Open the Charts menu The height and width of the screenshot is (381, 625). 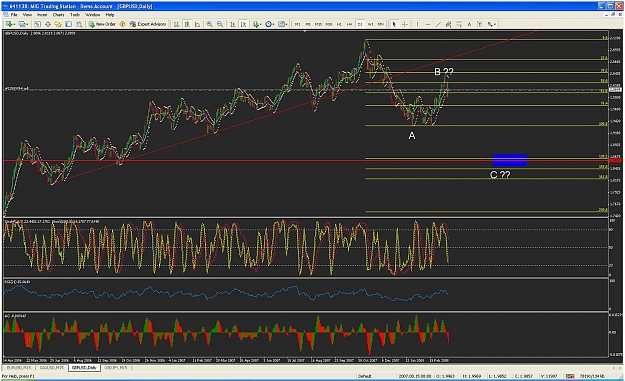click(59, 15)
